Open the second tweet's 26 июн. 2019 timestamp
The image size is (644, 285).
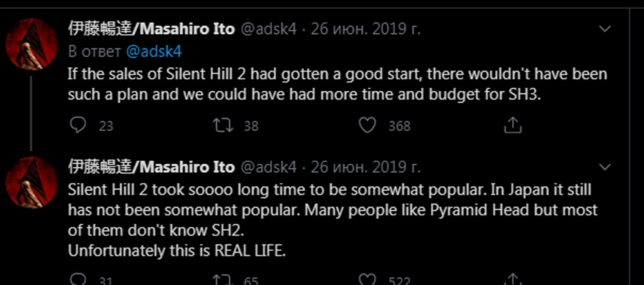pos(366,167)
